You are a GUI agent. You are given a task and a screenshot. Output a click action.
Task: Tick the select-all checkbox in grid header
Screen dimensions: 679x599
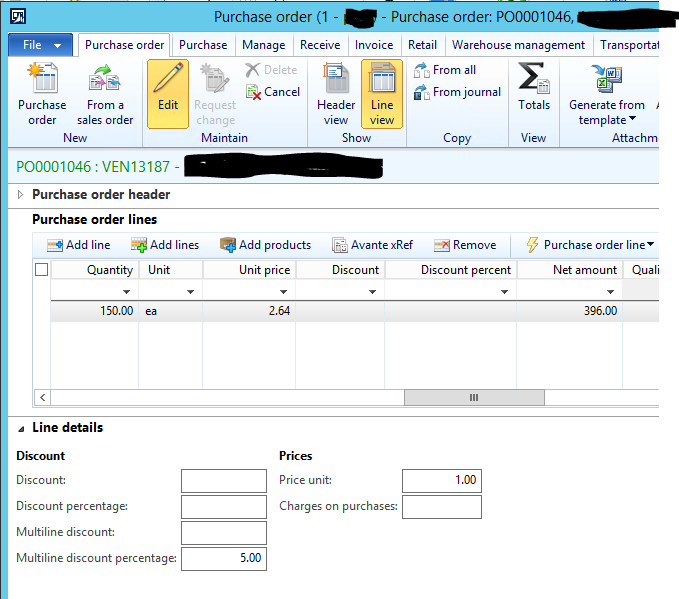tap(41, 270)
